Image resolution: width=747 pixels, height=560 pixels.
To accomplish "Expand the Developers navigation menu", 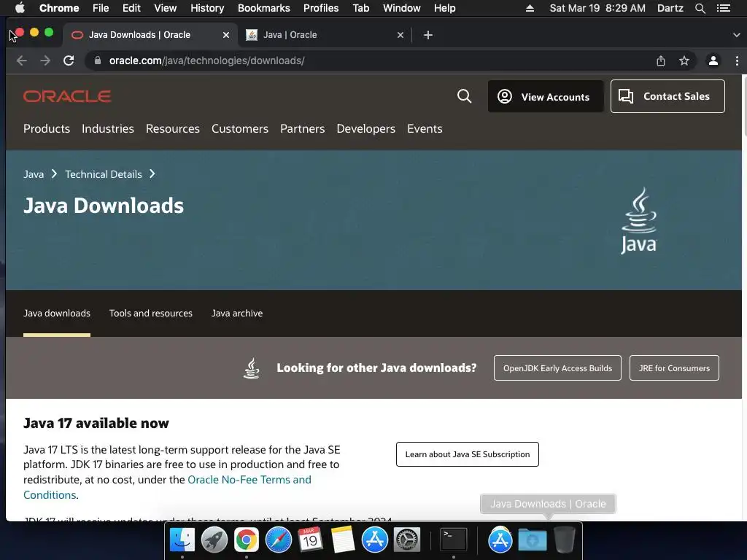I will click(x=366, y=128).
